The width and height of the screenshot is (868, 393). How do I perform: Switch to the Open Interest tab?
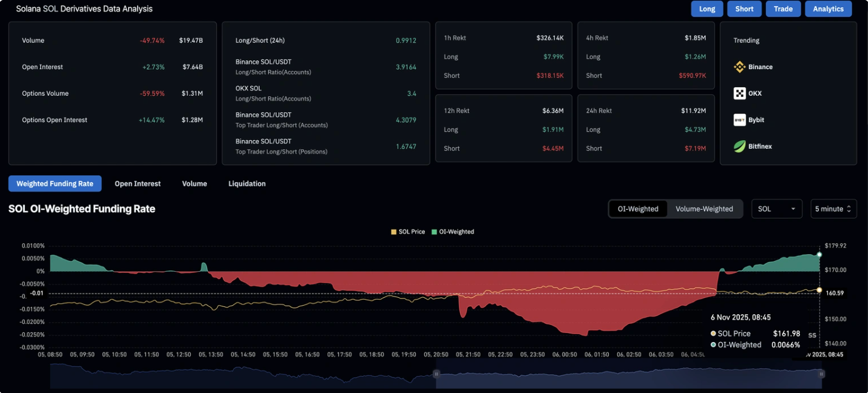138,183
